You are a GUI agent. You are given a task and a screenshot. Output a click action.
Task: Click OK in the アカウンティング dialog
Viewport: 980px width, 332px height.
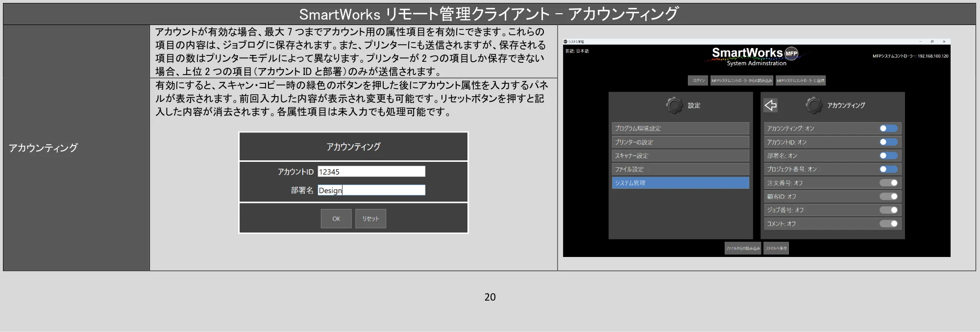(336, 219)
